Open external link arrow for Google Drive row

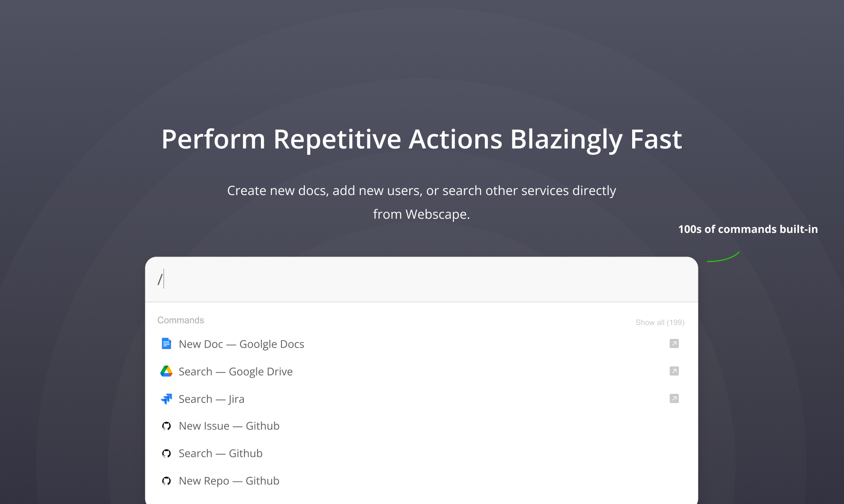coord(674,371)
